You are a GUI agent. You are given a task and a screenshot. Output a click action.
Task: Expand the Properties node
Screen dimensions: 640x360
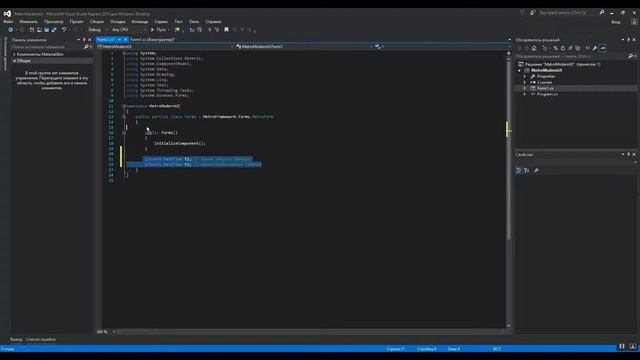[525, 76]
